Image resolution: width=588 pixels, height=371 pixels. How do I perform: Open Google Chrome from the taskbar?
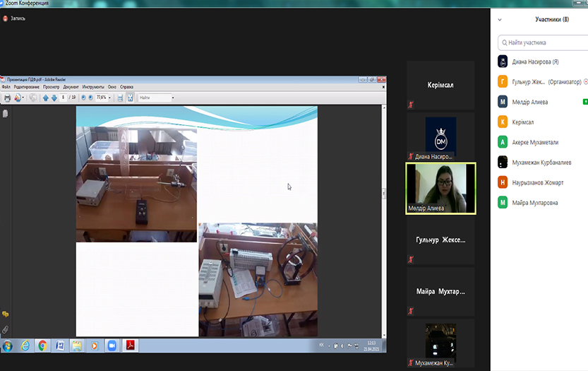[x=42, y=346]
